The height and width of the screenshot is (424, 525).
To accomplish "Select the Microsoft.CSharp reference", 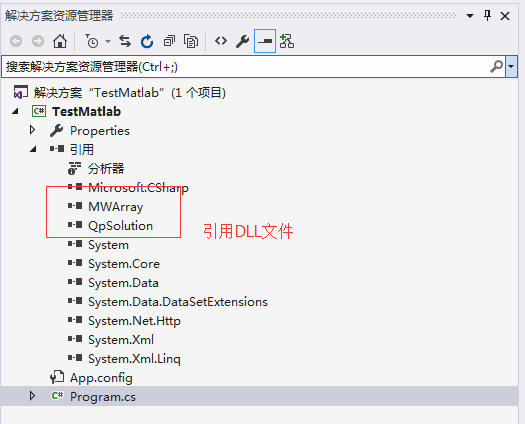I will (138, 188).
